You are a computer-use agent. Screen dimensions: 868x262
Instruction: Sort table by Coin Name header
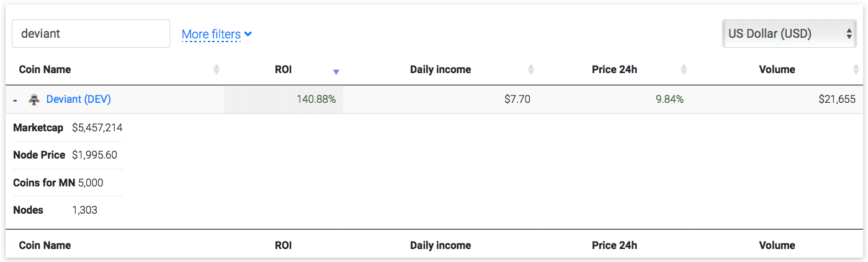(45, 69)
